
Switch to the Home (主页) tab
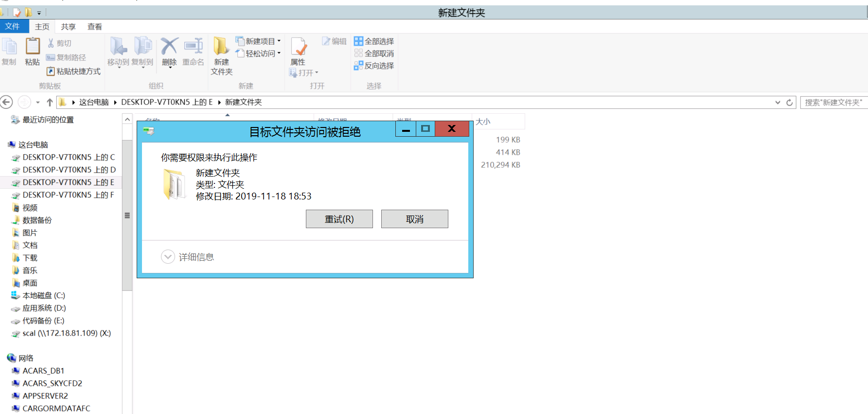click(x=42, y=27)
